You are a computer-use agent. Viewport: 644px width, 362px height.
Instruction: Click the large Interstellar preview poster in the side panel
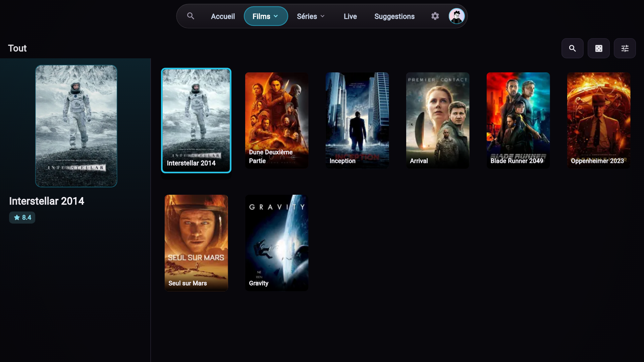[x=76, y=126]
